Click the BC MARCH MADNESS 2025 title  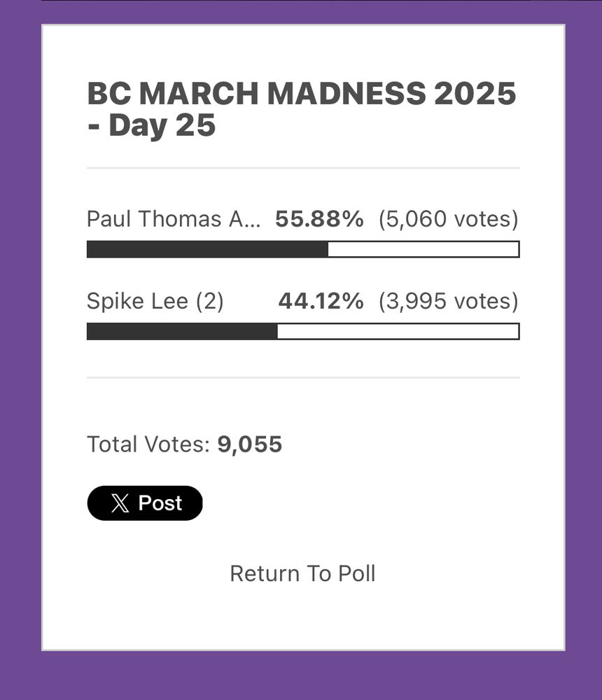302,94
